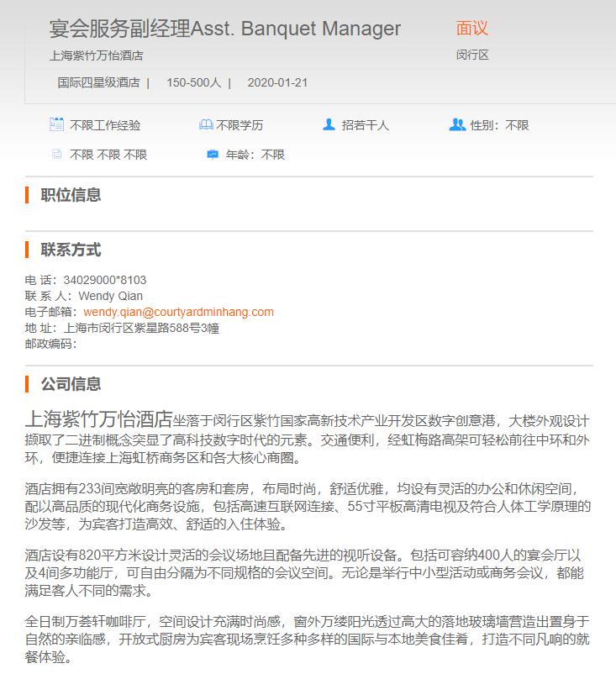Click the 闵行区 district label
616x674 pixels.
coord(472,55)
